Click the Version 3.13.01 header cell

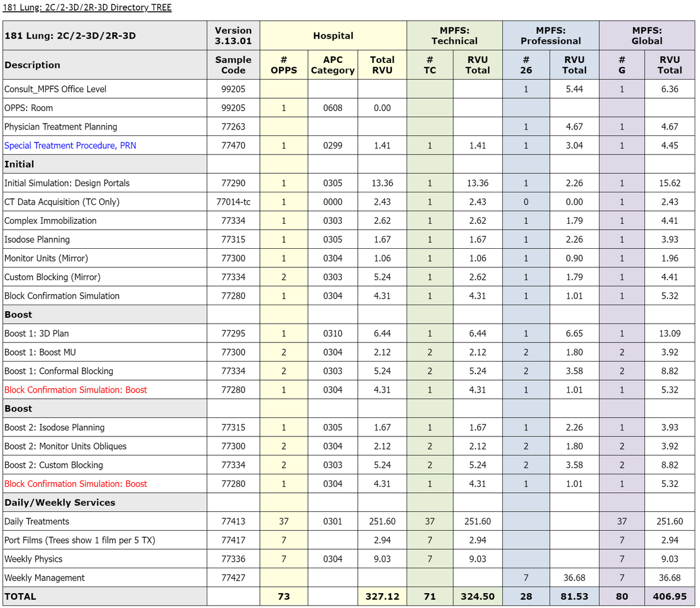point(233,36)
